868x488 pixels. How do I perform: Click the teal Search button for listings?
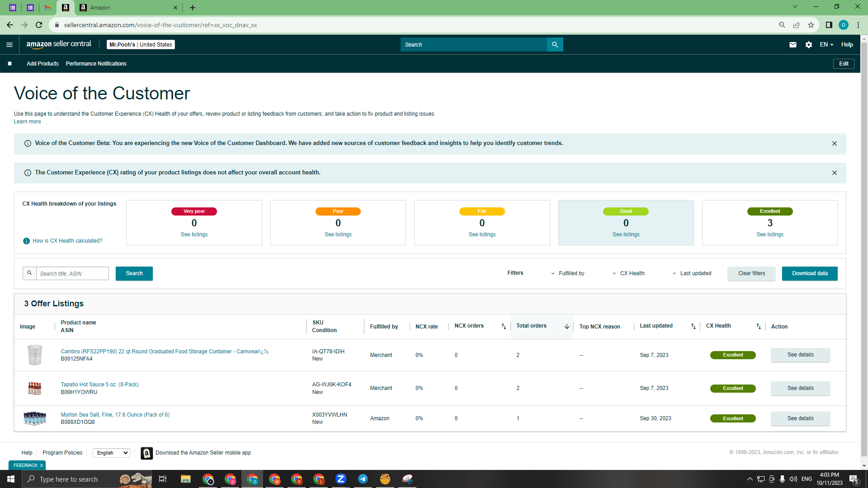134,274
